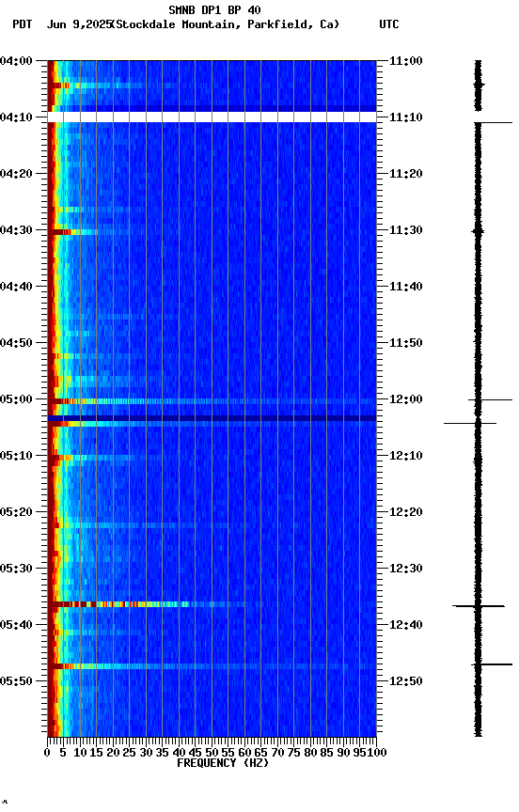Screen dimensions: 519x812
Task: Click the 12:10 UTC time label
Action: coord(406,456)
